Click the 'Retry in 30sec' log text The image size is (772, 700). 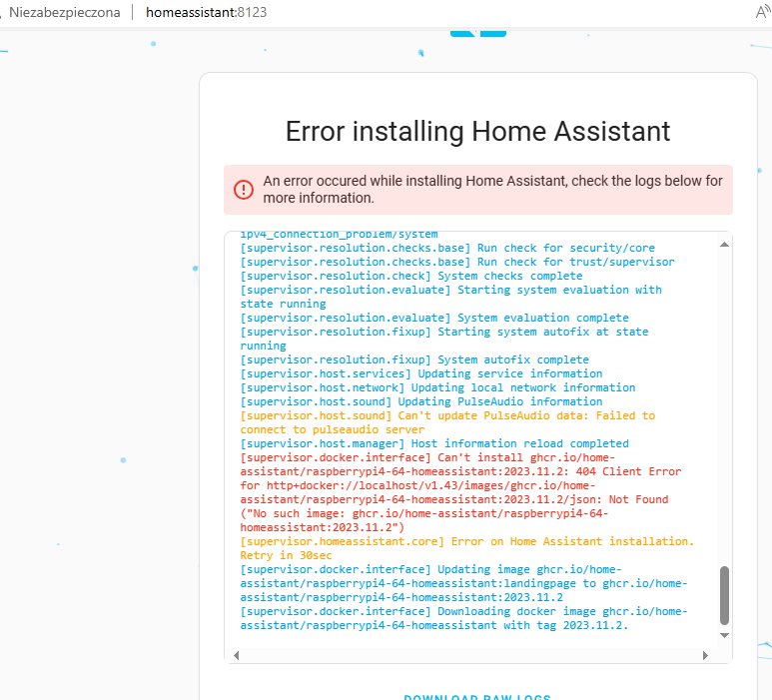click(286, 556)
